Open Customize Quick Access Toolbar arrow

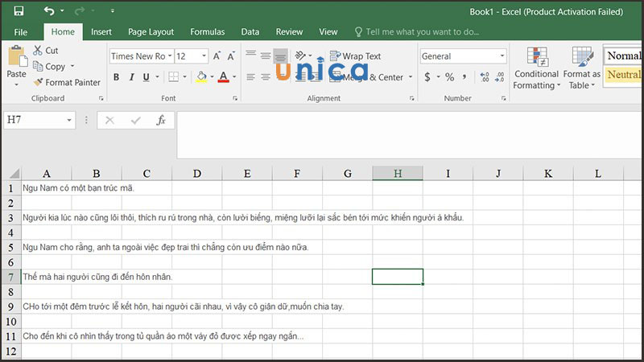(112, 11)
